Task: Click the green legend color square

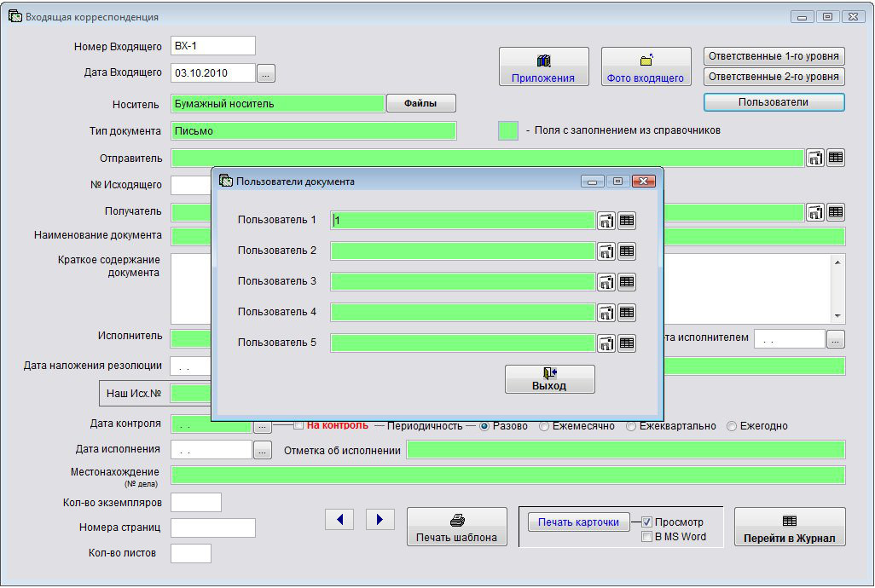Action: pos(508,131)
